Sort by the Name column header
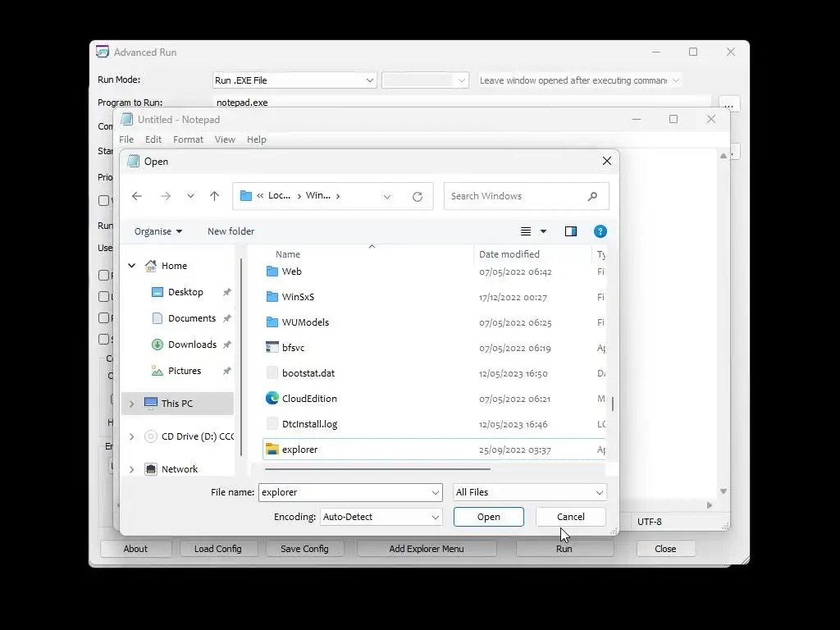Screen dimensions: 840x630 [x=288, y=254]
